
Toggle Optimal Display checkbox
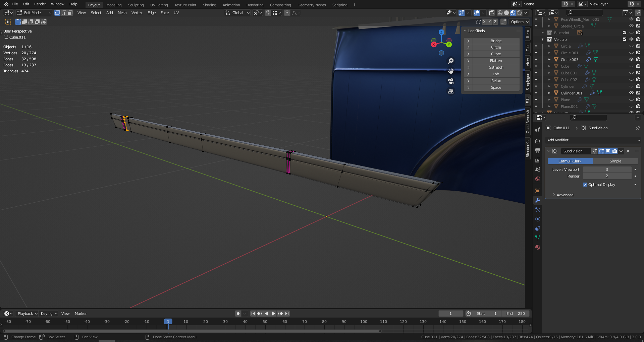point(585,185)
